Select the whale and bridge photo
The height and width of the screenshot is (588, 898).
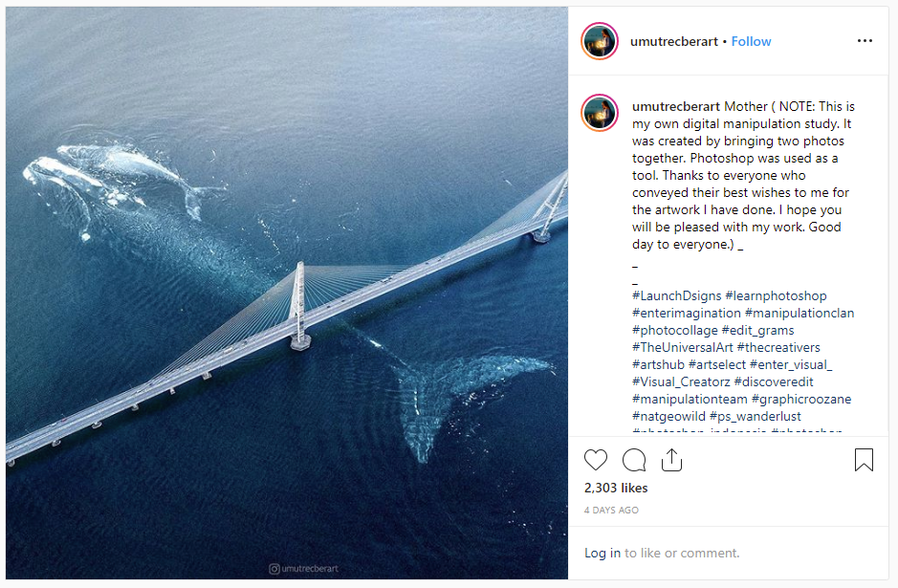pos(287,294)
